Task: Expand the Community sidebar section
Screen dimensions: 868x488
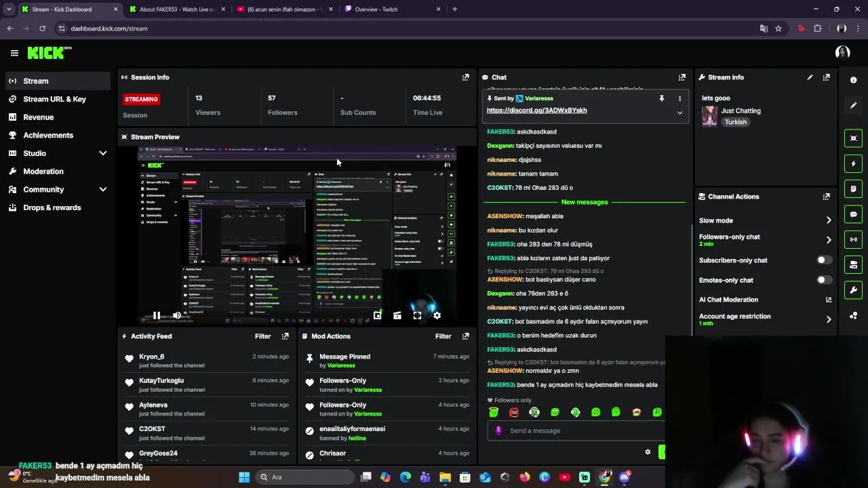Action: click(x=103, y=190)
